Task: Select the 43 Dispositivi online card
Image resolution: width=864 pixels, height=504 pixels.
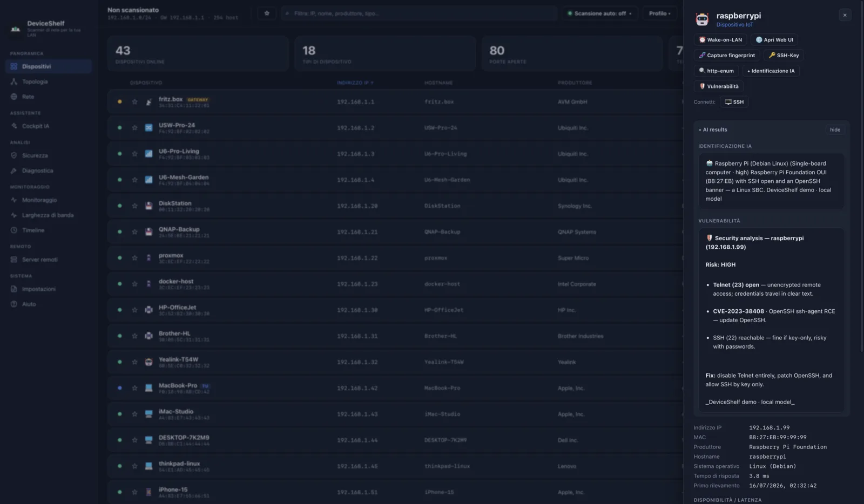Action: (x=198, y=53)
